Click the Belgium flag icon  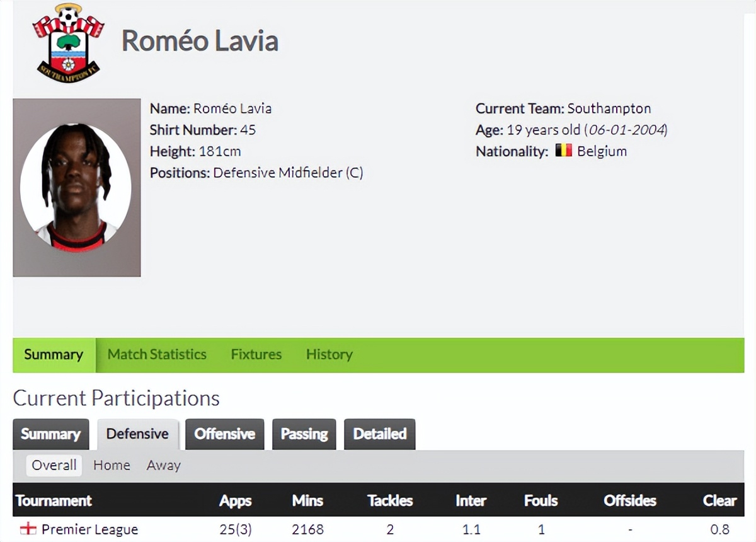[x=563, y=151]
